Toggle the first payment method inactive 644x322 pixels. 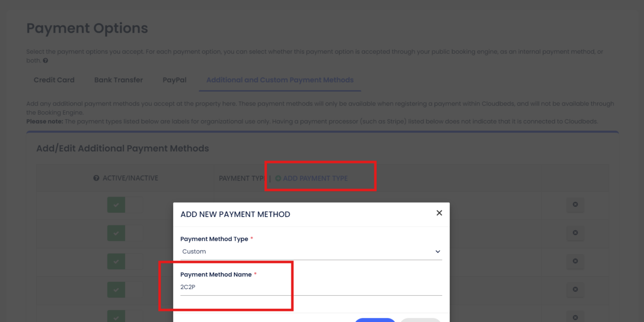pyautogui.click(x=116, y=205)
